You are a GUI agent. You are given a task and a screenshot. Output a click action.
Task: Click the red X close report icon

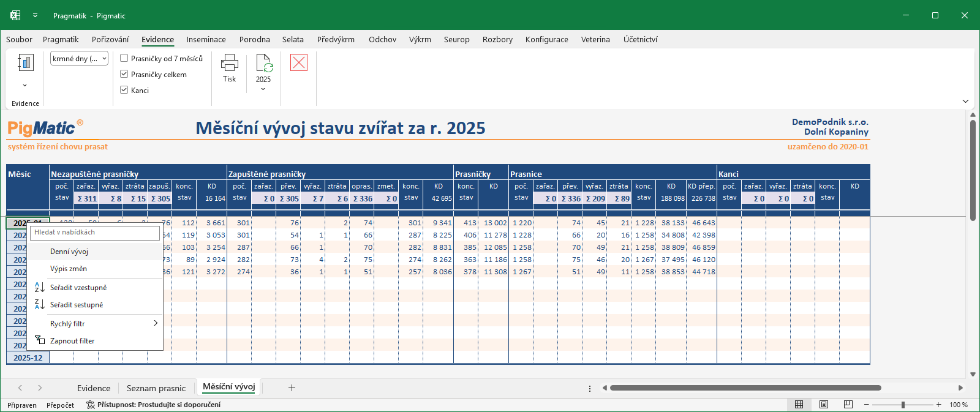(x=299, y=62)
